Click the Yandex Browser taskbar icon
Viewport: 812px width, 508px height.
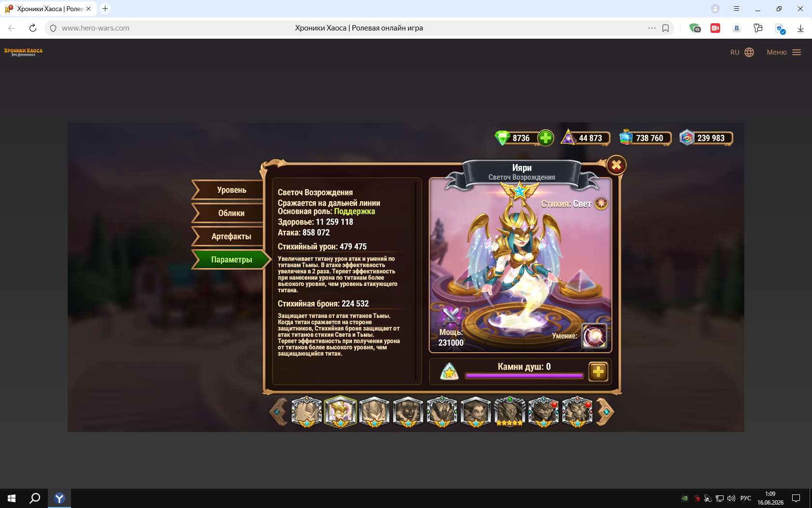59,498
